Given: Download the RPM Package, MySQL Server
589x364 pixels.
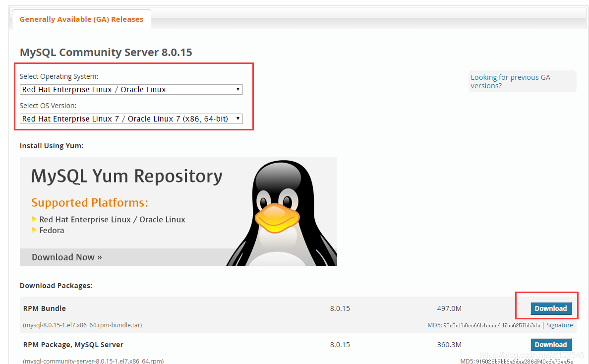Looking at the screenshot, I should point(551,345).
